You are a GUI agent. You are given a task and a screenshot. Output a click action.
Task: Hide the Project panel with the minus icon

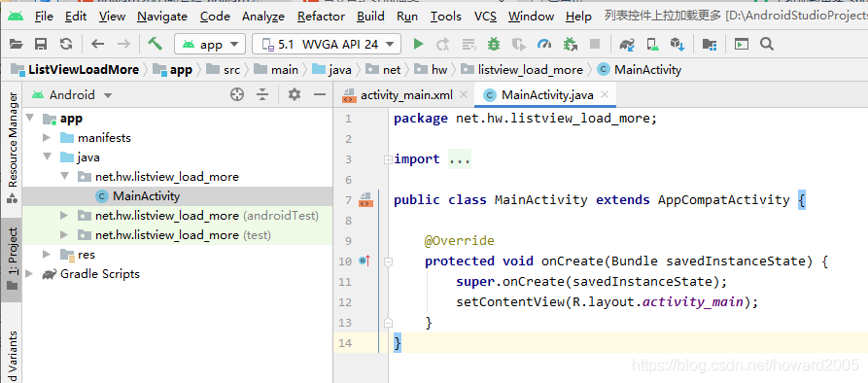tap(320, 95)
